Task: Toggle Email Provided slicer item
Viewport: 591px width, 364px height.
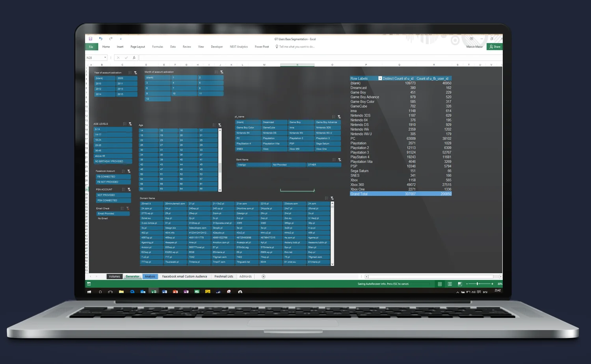Action: [113, 214]
